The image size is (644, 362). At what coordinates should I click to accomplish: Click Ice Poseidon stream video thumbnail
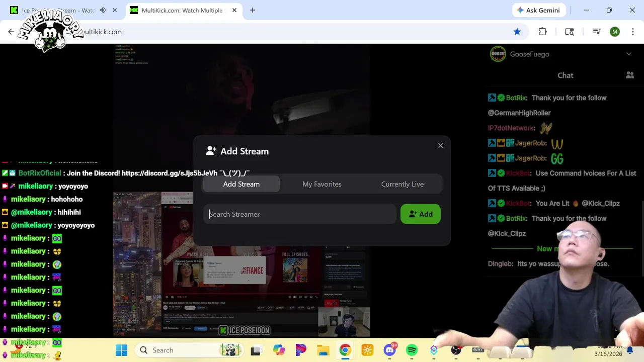pos(242,264)
